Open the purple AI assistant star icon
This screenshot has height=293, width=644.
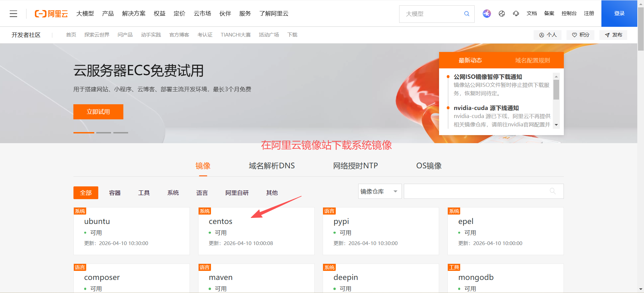click(487, 13)
